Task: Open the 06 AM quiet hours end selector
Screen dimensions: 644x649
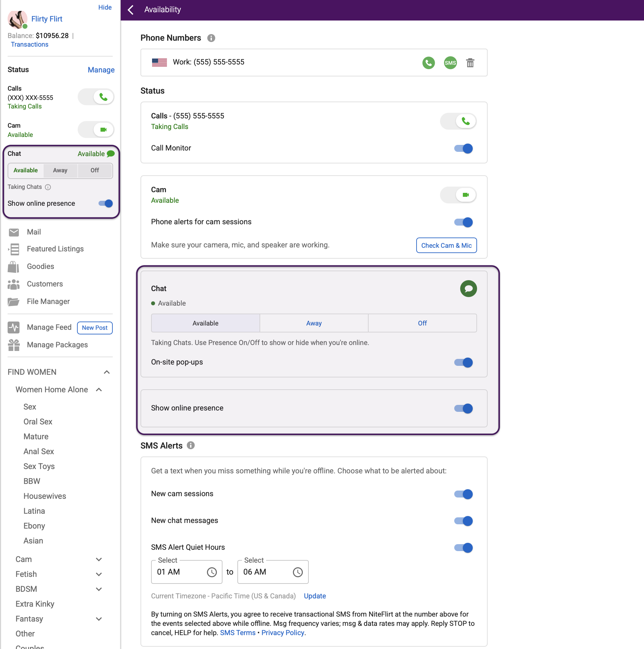Action: [x=273, y=572]
